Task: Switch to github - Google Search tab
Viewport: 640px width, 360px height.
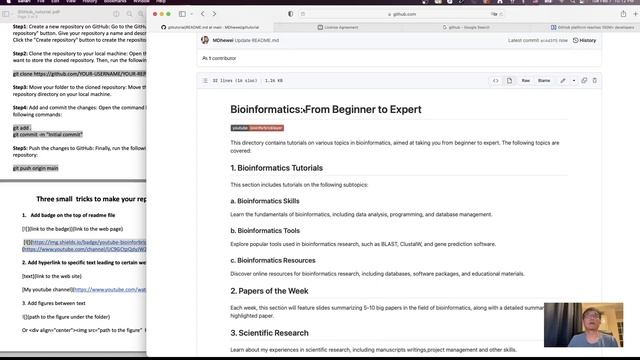Action: [x=466, y=27]
